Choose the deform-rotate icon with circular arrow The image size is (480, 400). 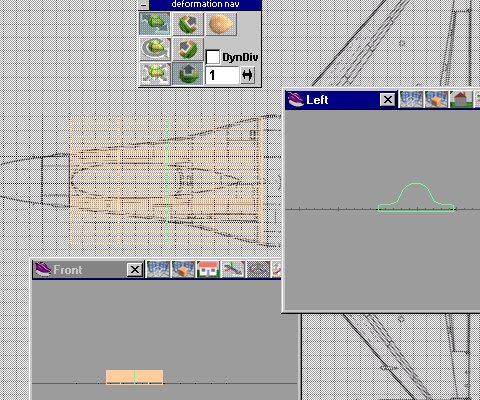pyautogui.click(x=155, y=49)
